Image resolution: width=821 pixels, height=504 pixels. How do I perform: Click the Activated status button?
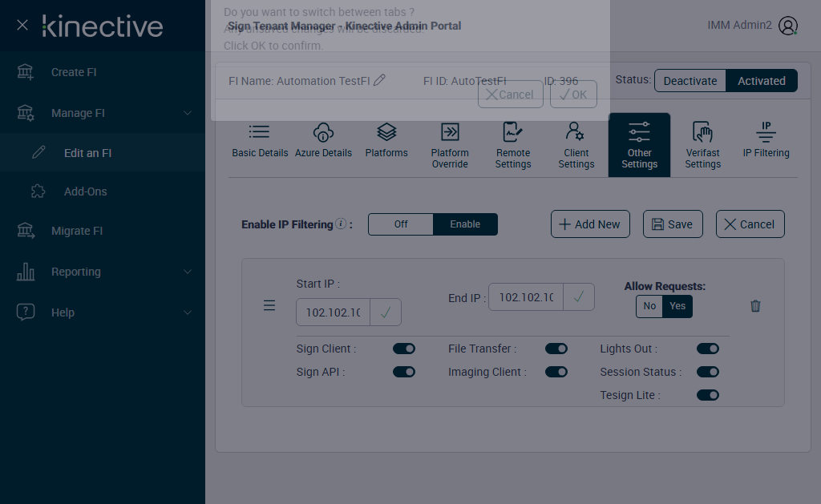[762, 81]
